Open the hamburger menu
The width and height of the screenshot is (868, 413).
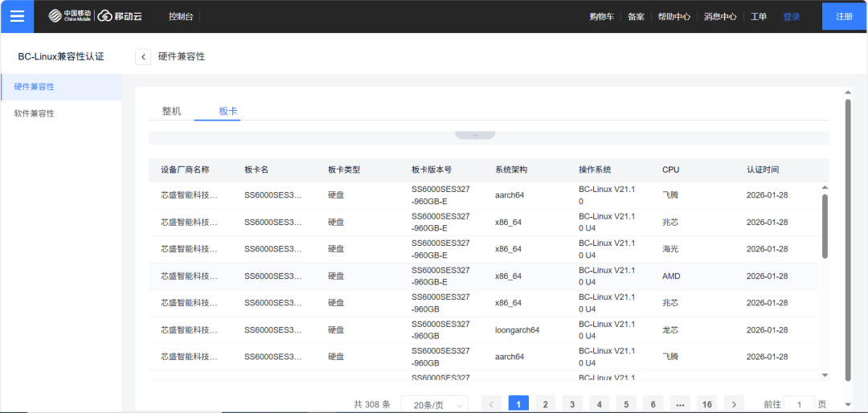(17, 16)
